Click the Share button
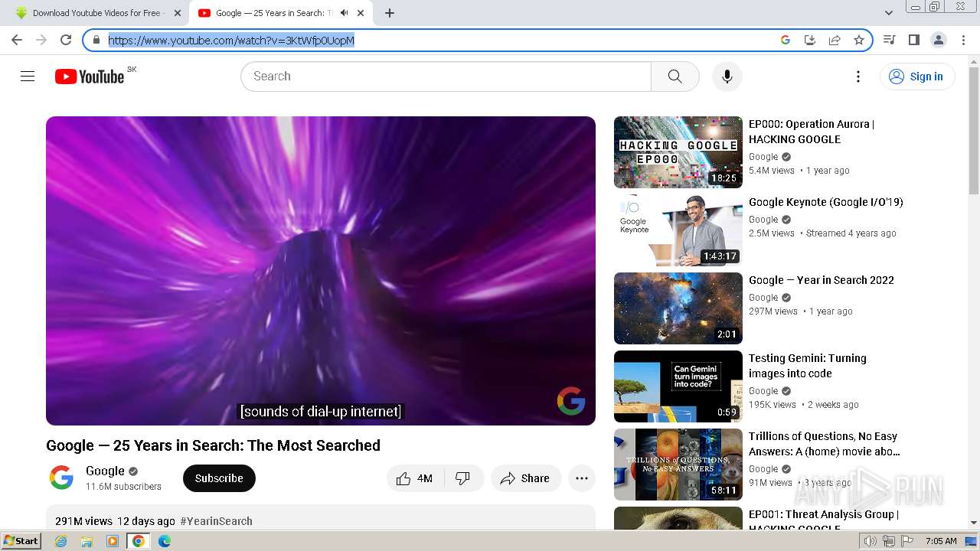 [525, 478]
